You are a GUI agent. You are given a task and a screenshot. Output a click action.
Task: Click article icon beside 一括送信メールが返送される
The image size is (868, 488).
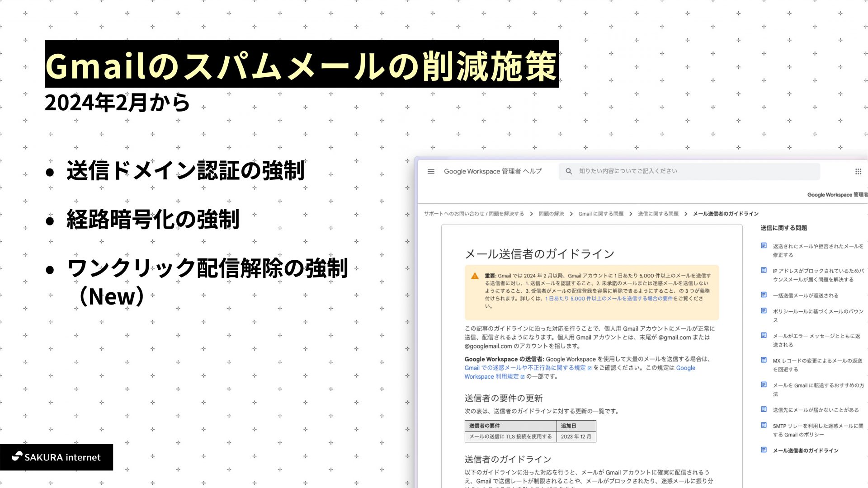click(x=764, y=295)
